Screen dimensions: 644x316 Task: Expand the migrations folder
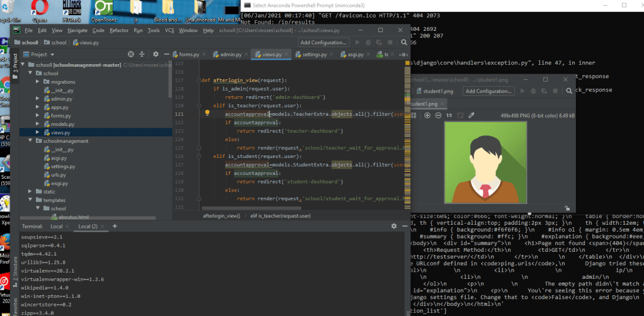pyautogui.click(x=38, y=82)
